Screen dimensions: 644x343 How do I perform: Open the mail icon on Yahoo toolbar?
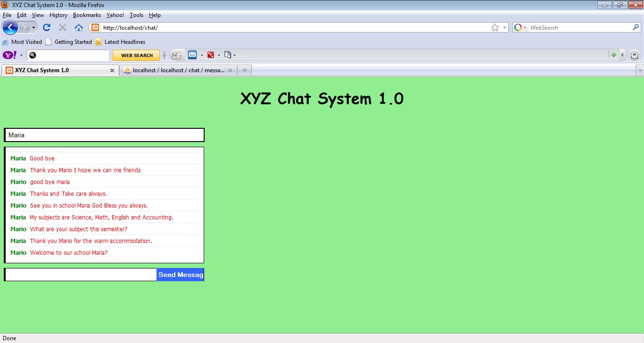click(x=193, y=55)
